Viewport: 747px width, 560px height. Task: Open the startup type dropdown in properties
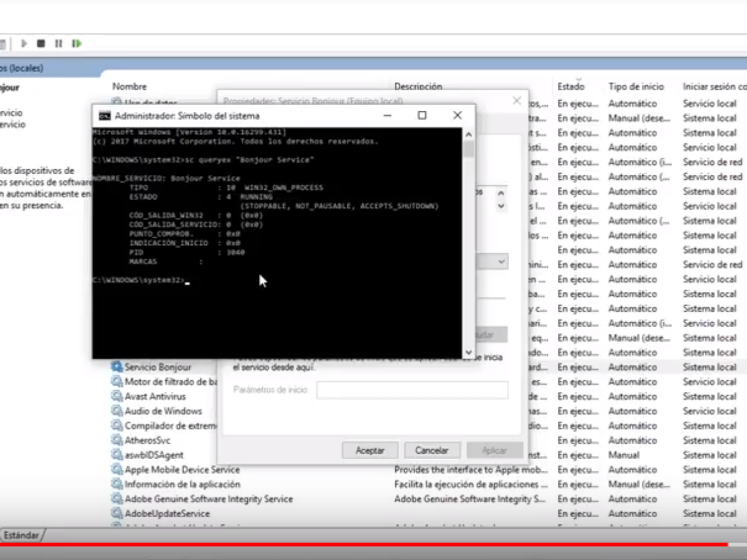(x=502, y=262)
